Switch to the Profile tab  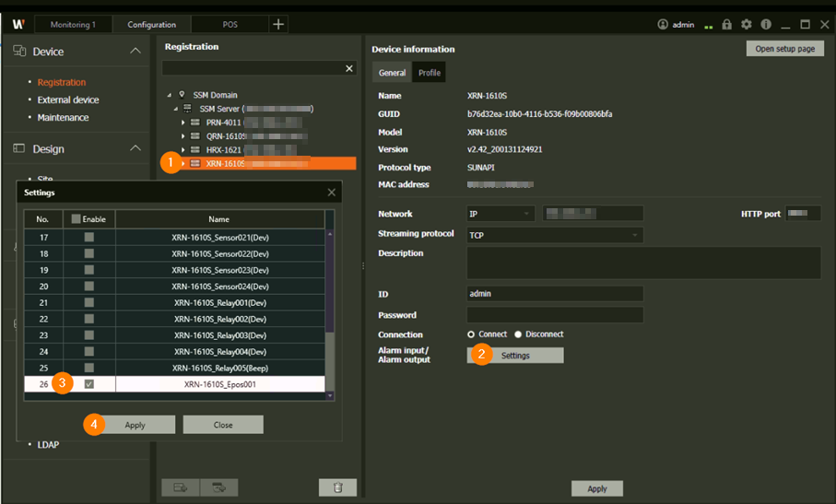click(430, 73)
